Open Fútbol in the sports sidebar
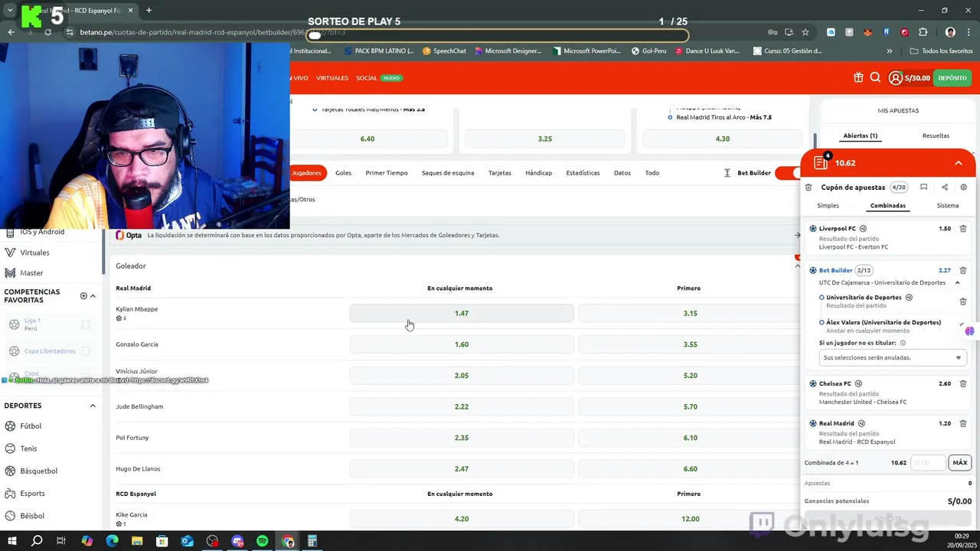 tap(31, 426)
